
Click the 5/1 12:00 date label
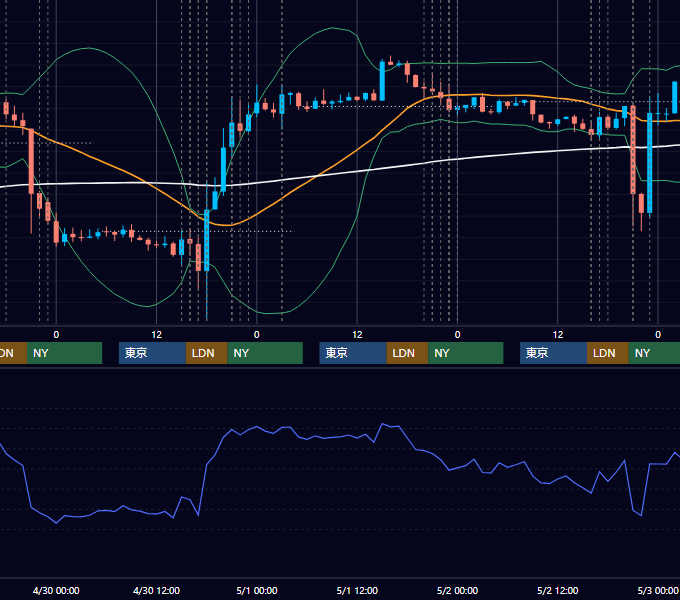pos(357,590)
